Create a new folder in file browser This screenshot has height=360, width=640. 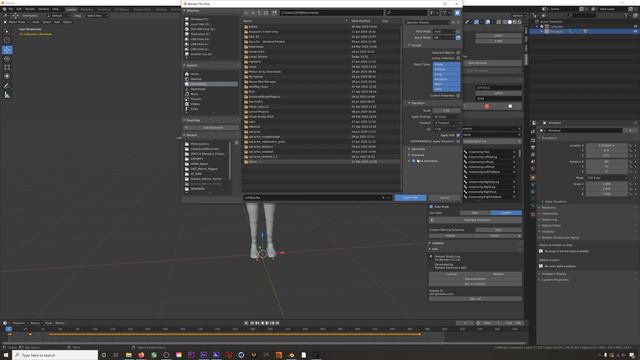[x=275, y=13]
